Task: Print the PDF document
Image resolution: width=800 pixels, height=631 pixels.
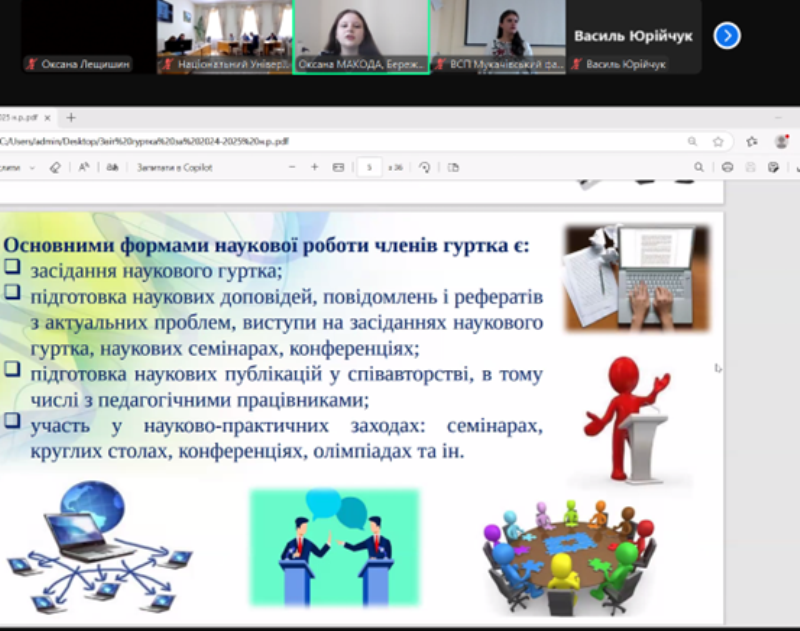Action: pyautogui.click(x=727, y=167)
